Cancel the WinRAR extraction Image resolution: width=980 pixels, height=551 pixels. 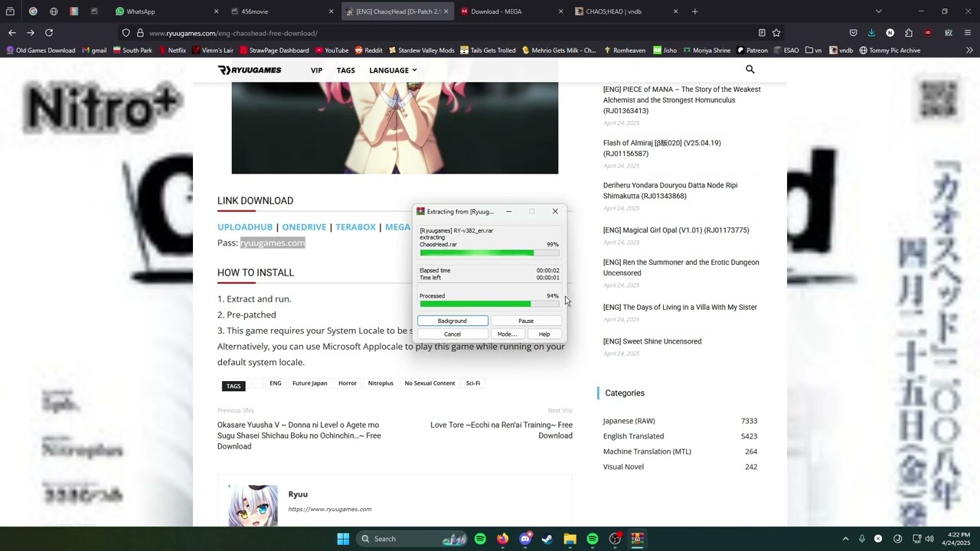[452, 334]
